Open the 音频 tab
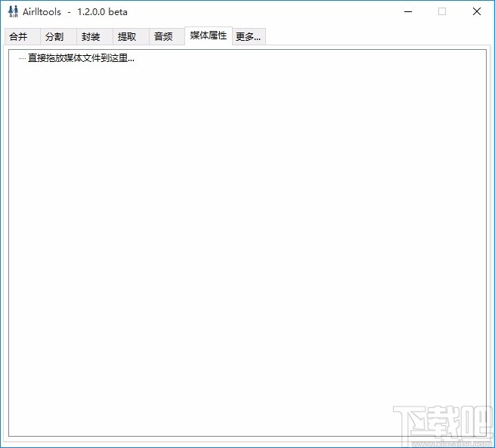Image resolution: width=495 pixels, height=448 pixels. 167,36
